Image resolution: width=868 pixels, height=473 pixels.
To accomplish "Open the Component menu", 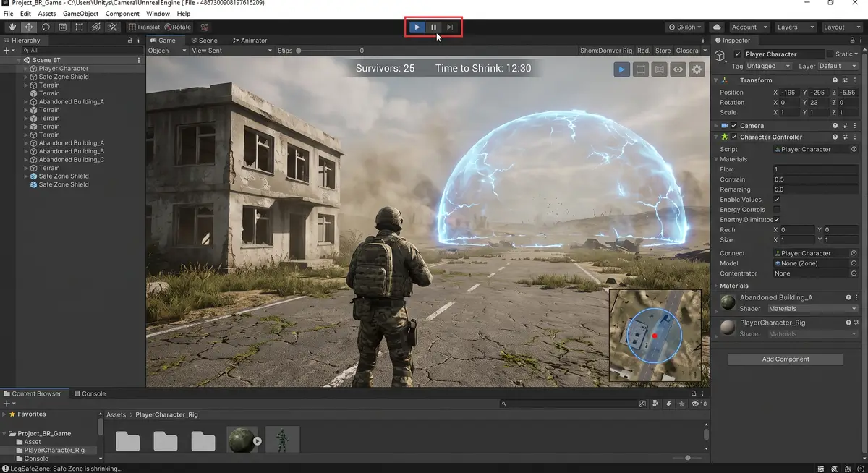I will pos(122,14).
